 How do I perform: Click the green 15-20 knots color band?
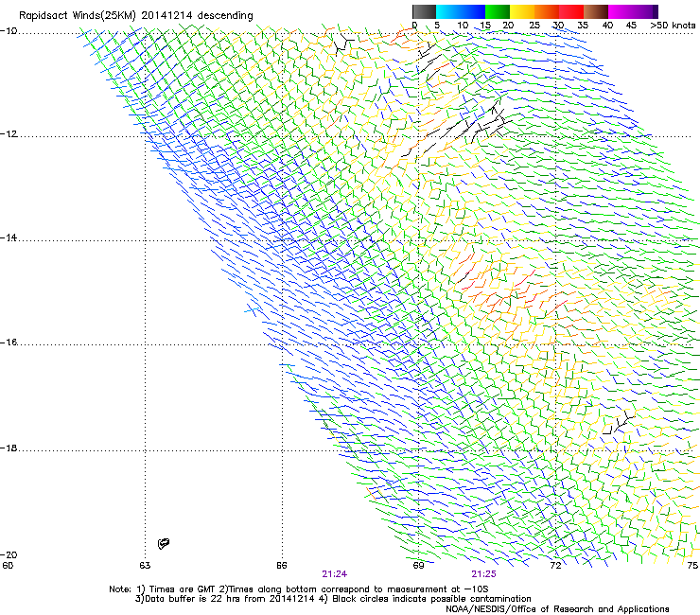[x=498, y=11]
